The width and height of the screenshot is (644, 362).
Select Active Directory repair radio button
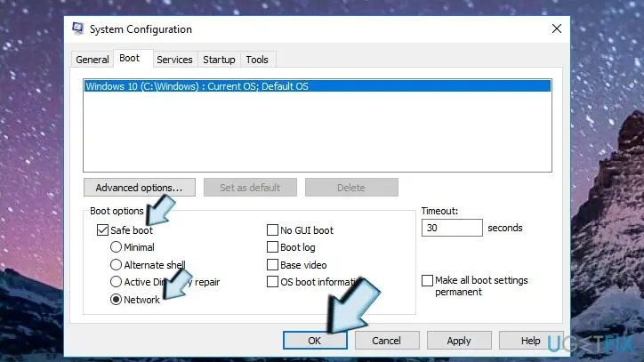(116, 282)
